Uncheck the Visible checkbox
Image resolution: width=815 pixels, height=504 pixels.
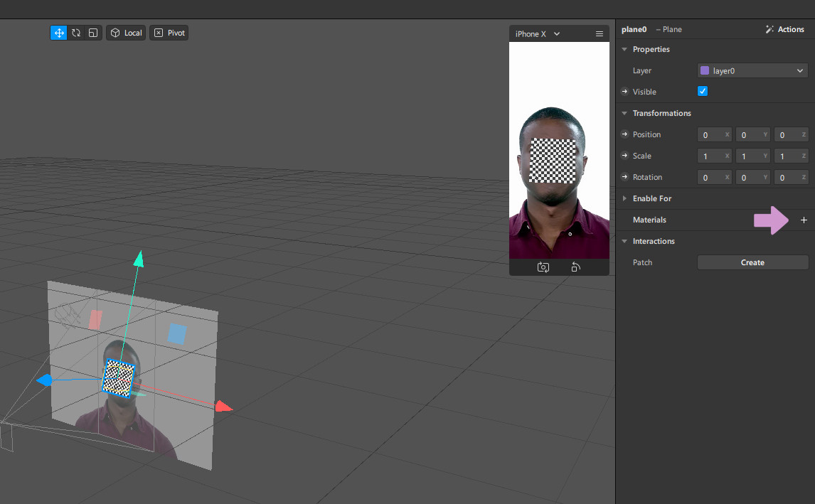703,92
